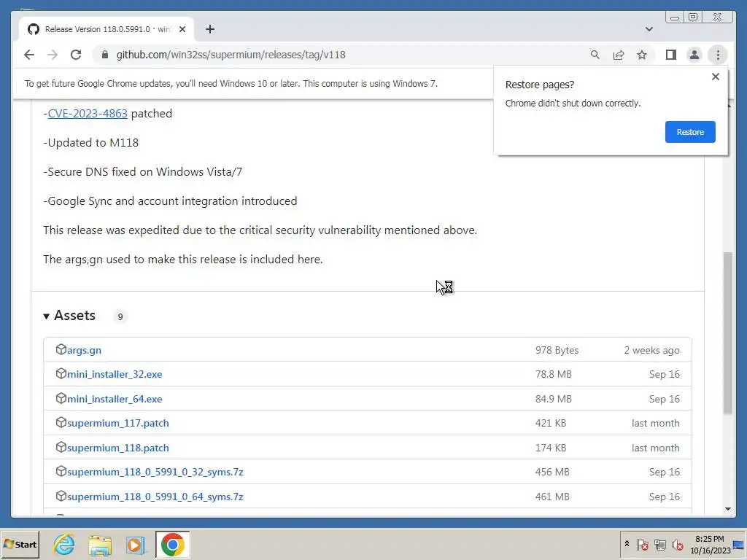
Task: Click the address bar URL
Action: pos(231,55)
